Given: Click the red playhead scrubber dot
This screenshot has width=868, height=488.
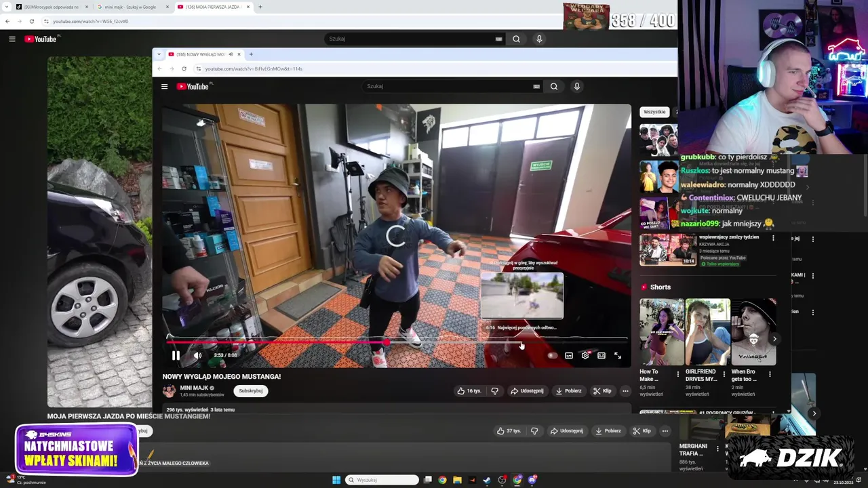Looking at the screenshot, I should click(387, 342).
